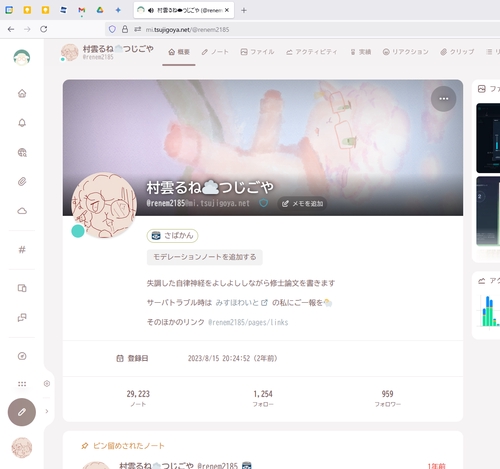Open the みすほわいと external link
Viewport: 500px width, 469px height.
click(x=241, y=303)
